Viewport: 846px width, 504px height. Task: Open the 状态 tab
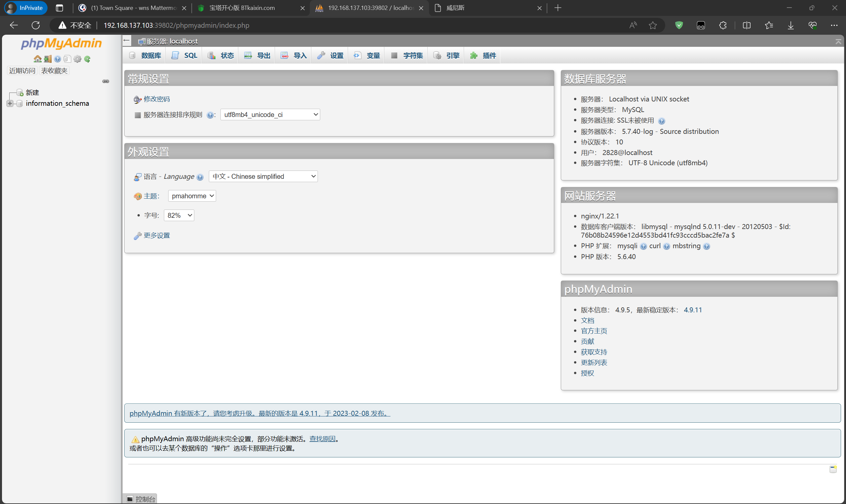pyautogui.click(x=220, y=56)
